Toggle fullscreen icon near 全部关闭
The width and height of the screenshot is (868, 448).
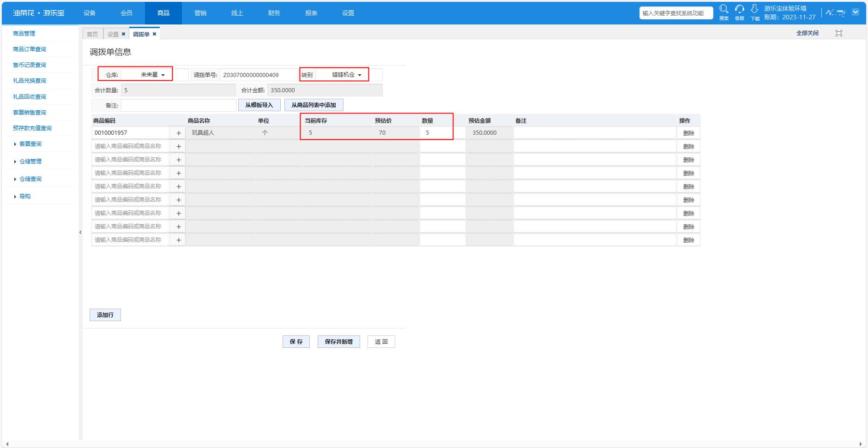[839, 33]
